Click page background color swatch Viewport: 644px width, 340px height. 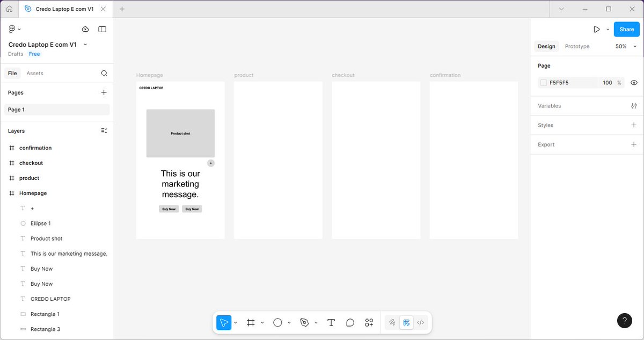[544, 83]
